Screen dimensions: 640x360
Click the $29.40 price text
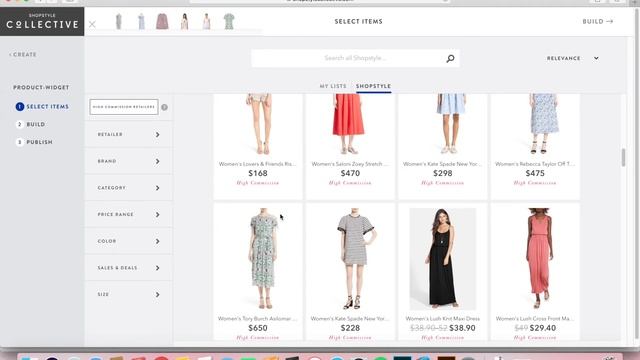coord(543,328)
